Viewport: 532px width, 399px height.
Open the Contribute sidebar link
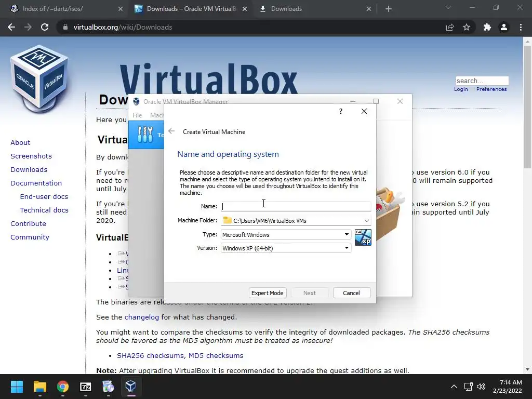pos(28,224)
